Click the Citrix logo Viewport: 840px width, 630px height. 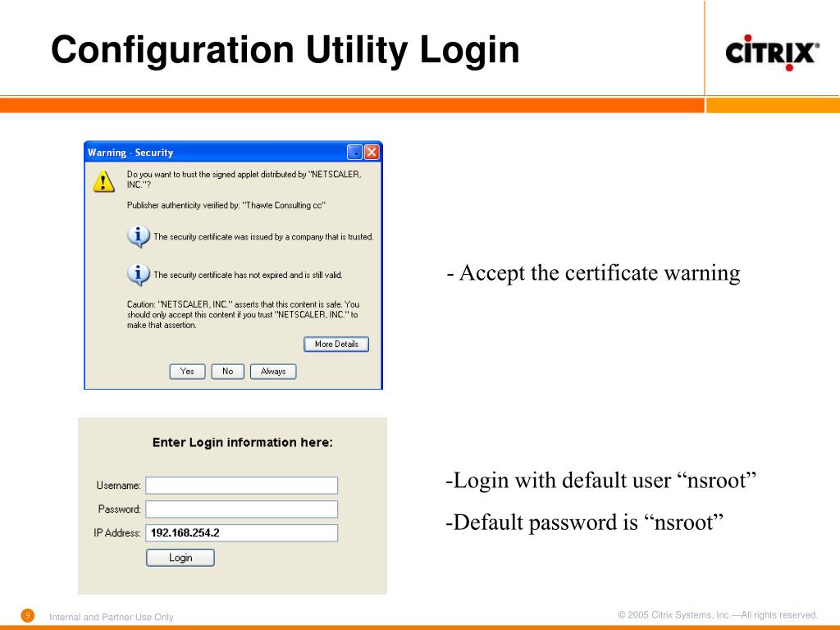[x=769, y=51]
